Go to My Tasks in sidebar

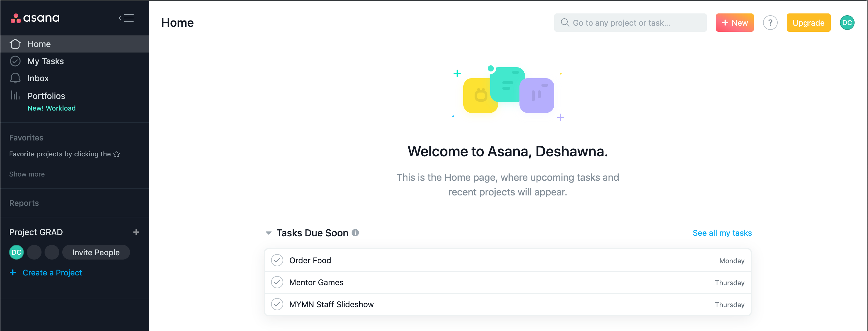tap(45, 61)
